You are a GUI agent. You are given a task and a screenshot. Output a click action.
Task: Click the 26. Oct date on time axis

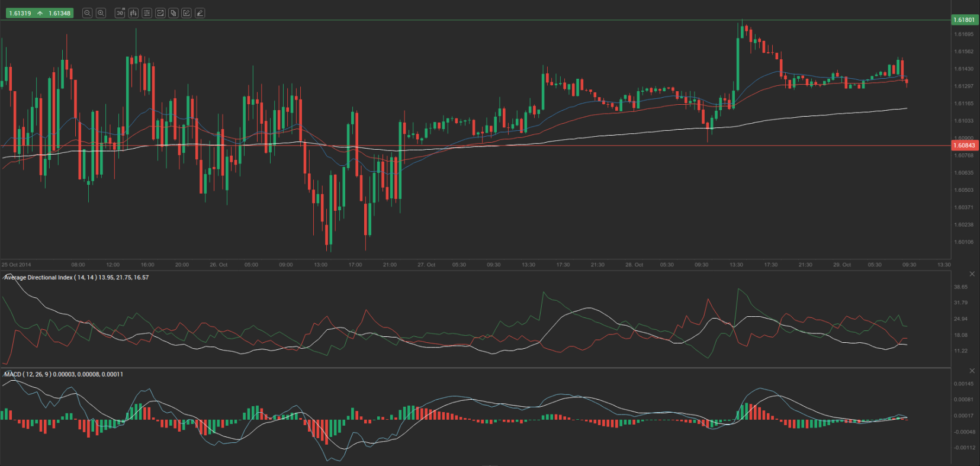click(219, 265)
